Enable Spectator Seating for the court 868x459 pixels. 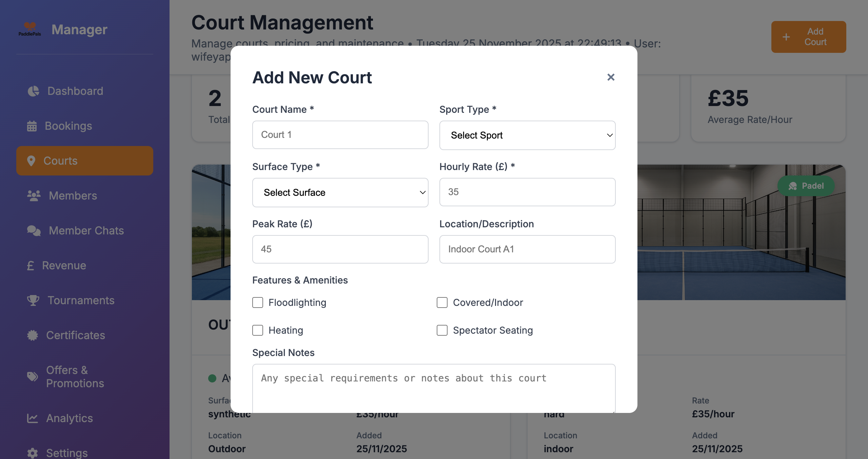coord(442,330)
